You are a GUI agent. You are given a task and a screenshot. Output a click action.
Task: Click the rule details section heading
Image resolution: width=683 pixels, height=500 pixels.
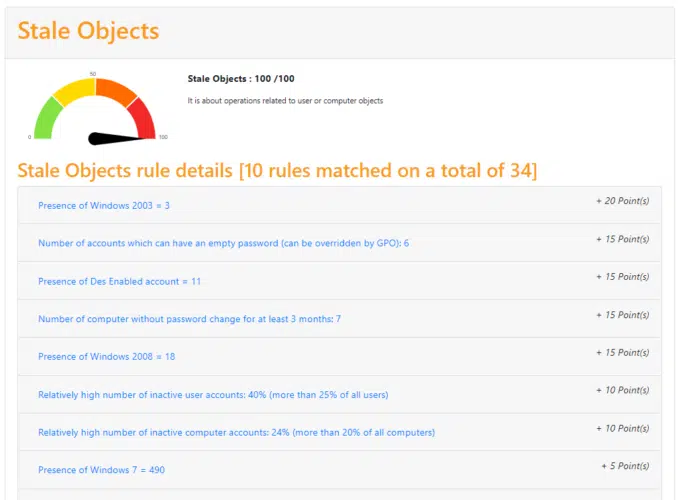(277, 170)
